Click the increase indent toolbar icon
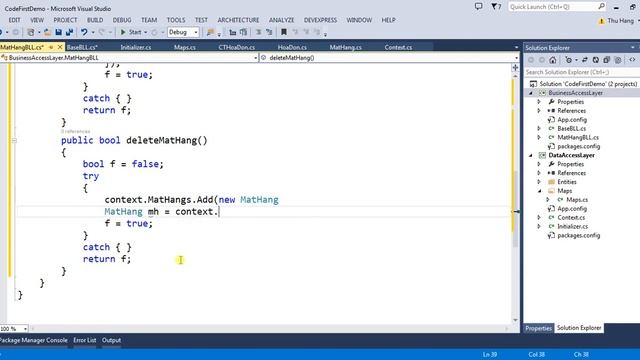Image resolution: width=640 pixels, height=360 pixels. [244, 32]
